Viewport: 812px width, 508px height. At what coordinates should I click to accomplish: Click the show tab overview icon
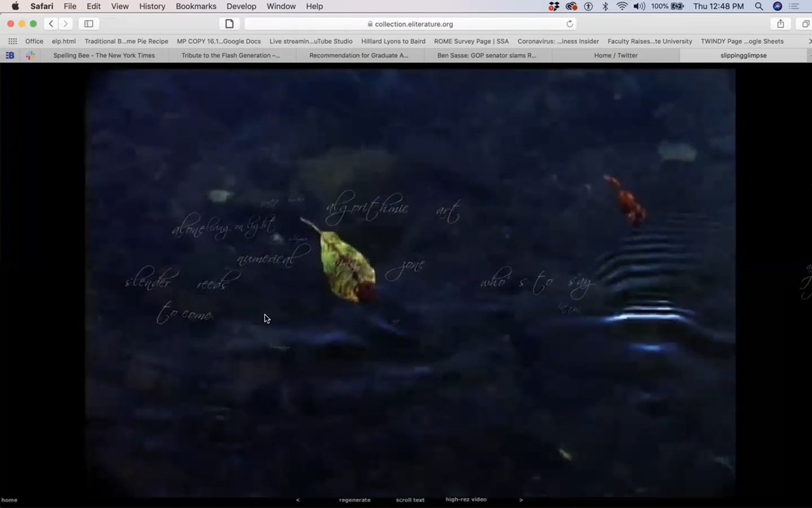[x=806, y=24]
